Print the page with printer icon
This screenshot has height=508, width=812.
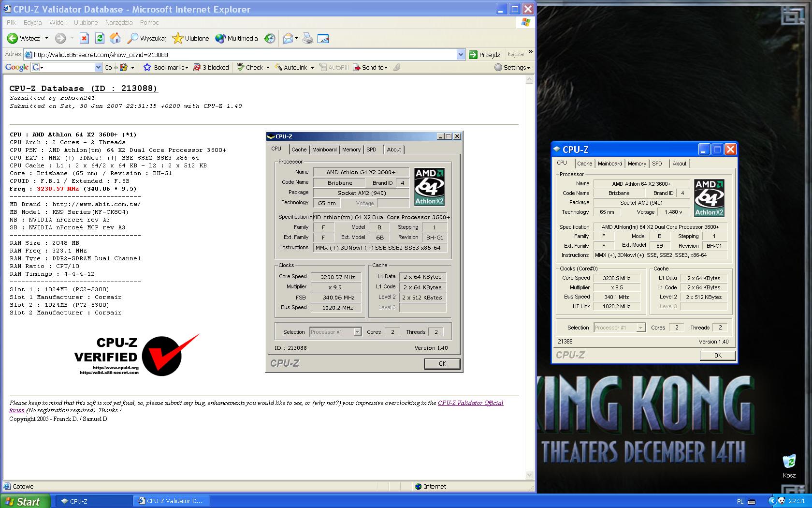tap(308, 38)
